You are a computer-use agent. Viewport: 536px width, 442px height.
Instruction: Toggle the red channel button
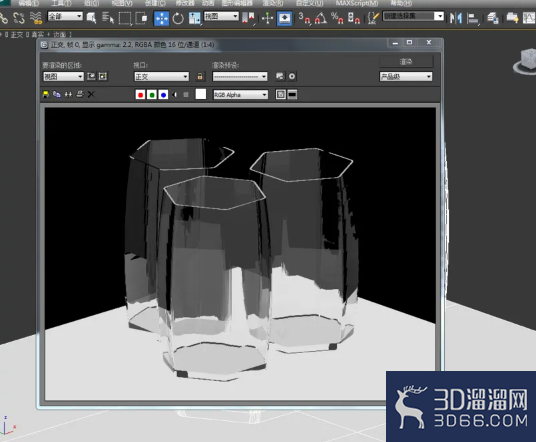click(x=140, y=95)
